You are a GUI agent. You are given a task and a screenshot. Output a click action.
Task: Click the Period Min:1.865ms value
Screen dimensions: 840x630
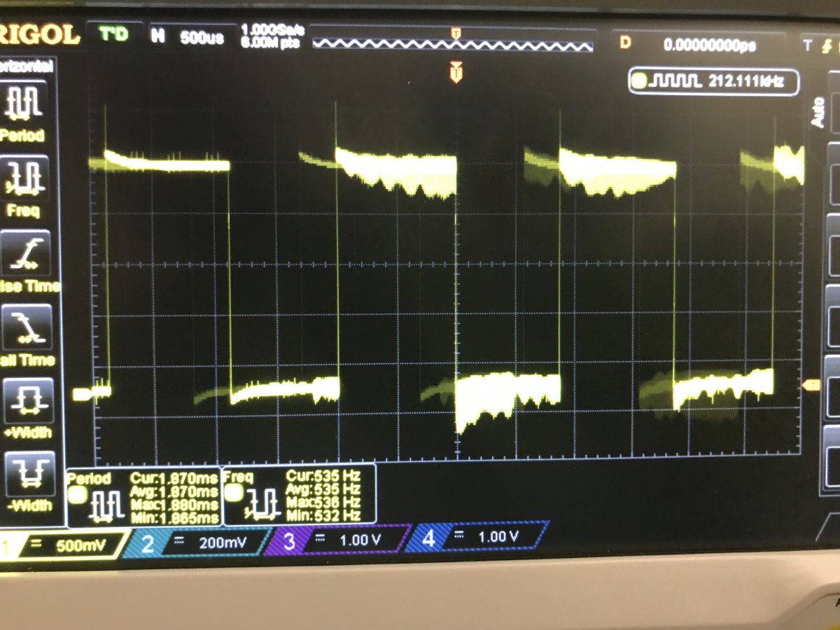pos(174,518)
